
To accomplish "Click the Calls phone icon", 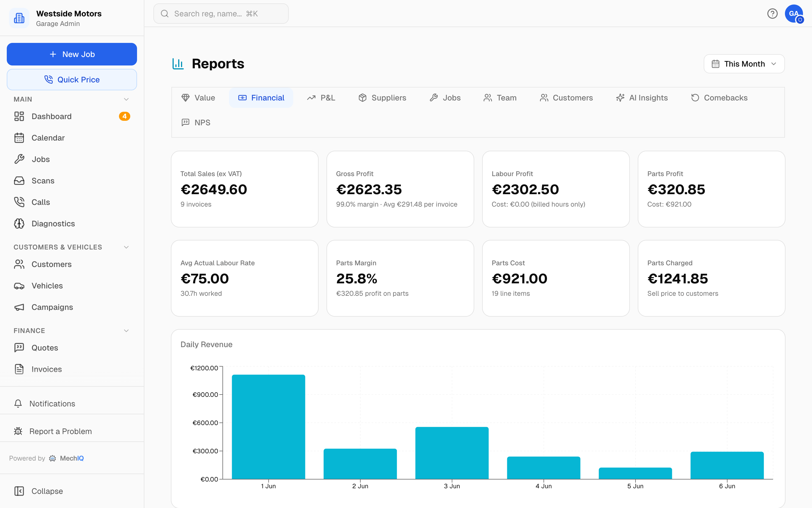I will click(19, 202).
